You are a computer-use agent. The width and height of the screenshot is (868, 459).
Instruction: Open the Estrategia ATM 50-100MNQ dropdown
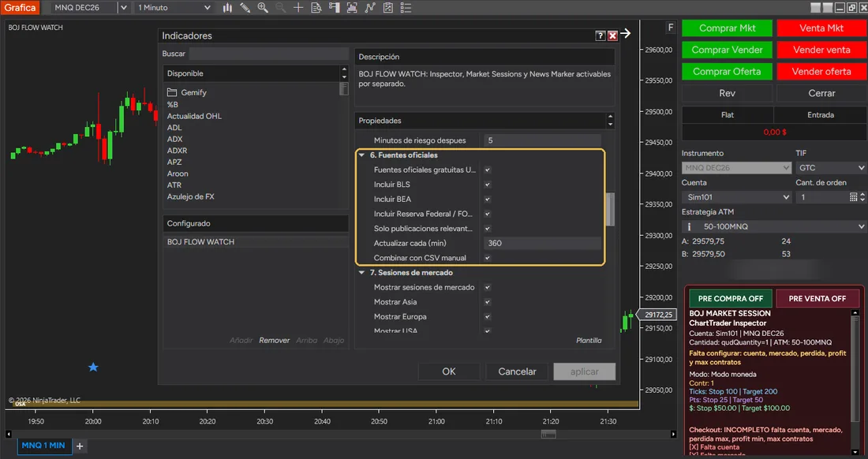pyautogui.click(x=774, y=226)
